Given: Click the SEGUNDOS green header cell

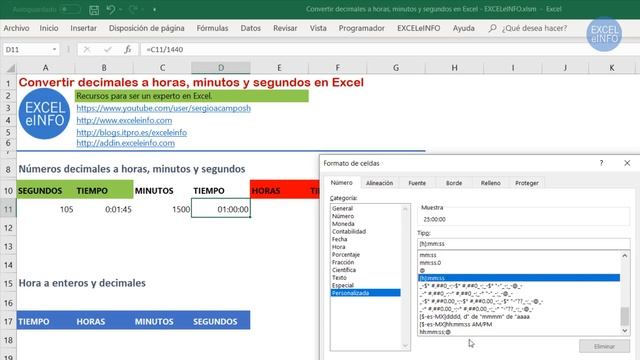Looking at the screenshot, I should [x=45, y=190].
